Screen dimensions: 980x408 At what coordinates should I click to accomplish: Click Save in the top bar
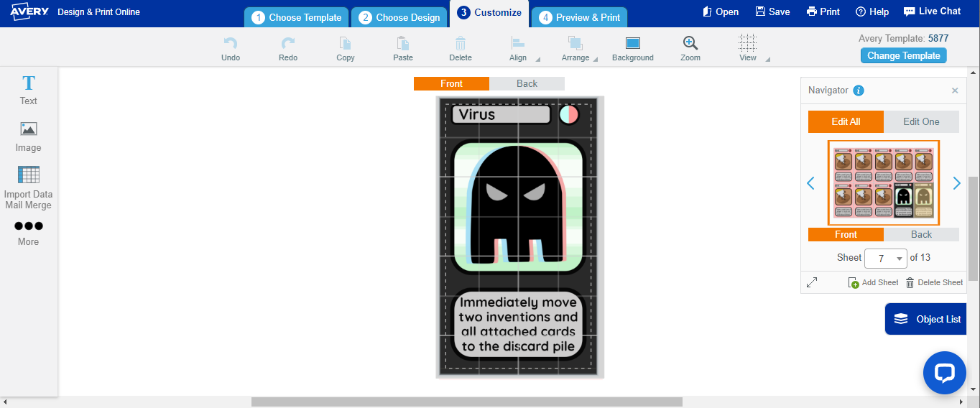[773, 11]
